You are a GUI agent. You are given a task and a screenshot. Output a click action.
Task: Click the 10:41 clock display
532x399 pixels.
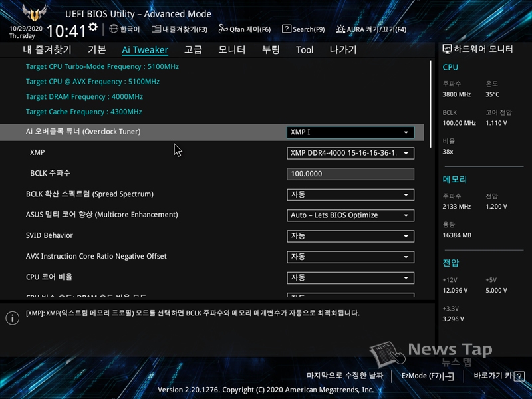(66, 31)
